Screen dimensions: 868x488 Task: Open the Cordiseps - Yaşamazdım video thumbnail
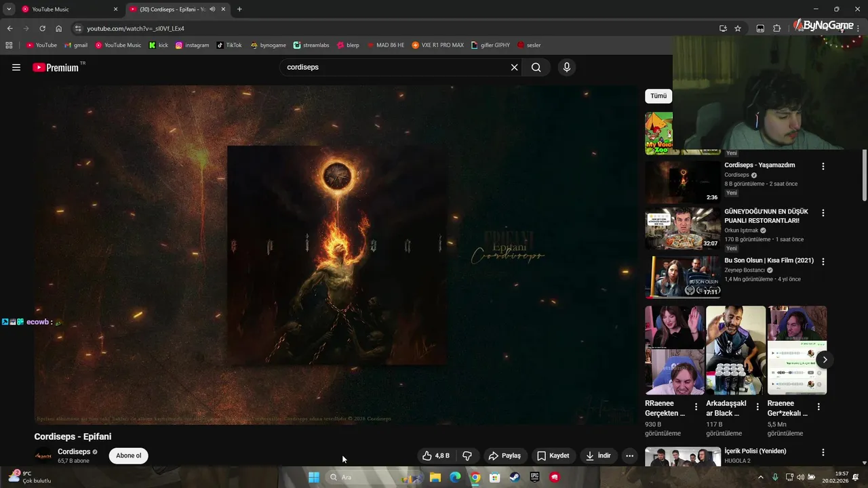pos(682,182)
